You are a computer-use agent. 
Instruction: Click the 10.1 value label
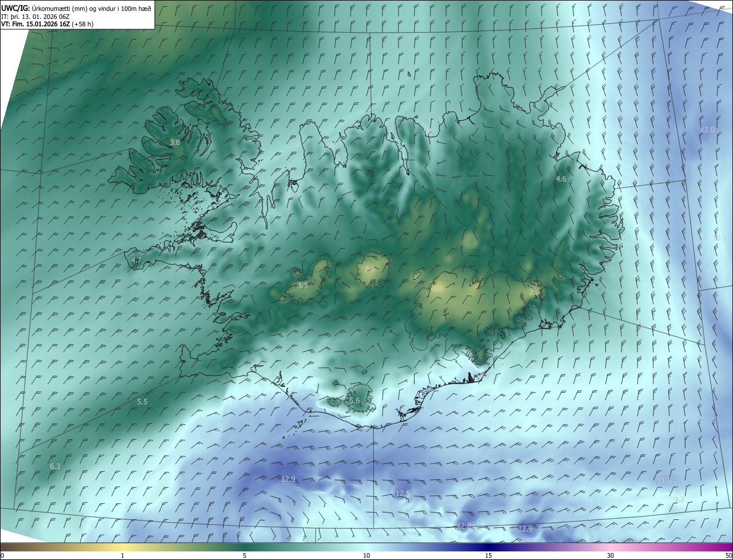click(x=719, y=238)
